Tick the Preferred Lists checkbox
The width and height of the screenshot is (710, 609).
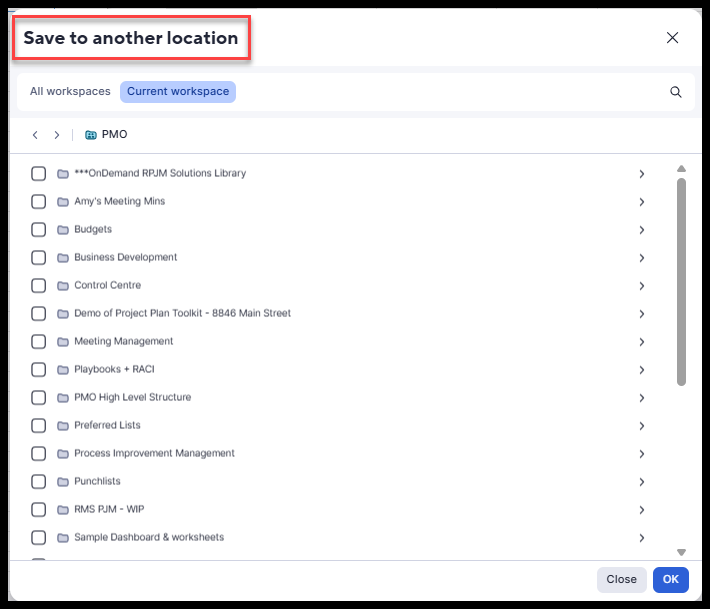click(x=38, y=426)
